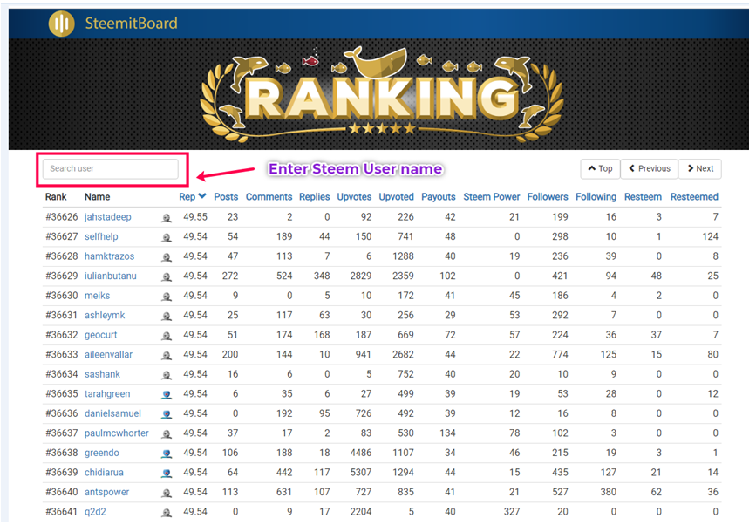The height and width of the screenshot is (532, 756).
Task: Click the profile icon beside jahstadeep
Action: (x=167, y=217)
